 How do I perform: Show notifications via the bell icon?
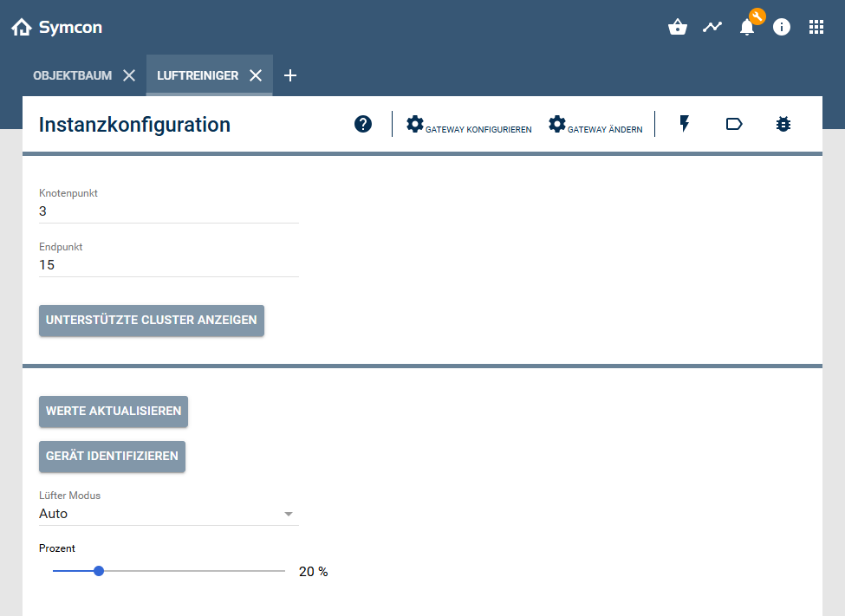click(x=747, y=27)
